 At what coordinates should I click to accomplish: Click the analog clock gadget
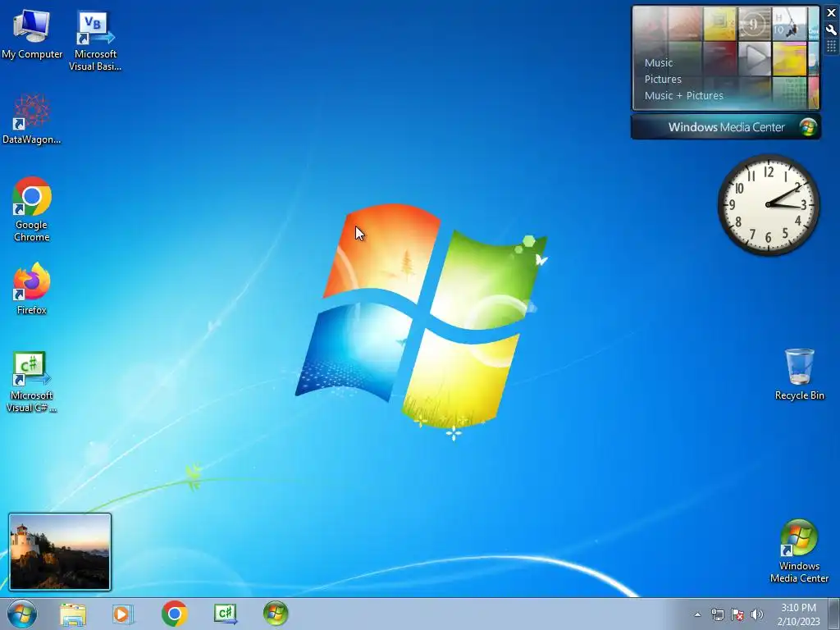point(768,204)
